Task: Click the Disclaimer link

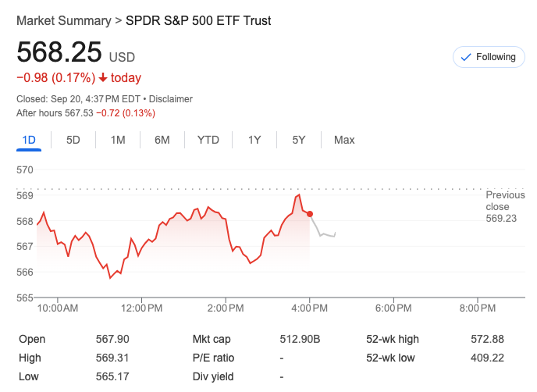Action: 171,99
